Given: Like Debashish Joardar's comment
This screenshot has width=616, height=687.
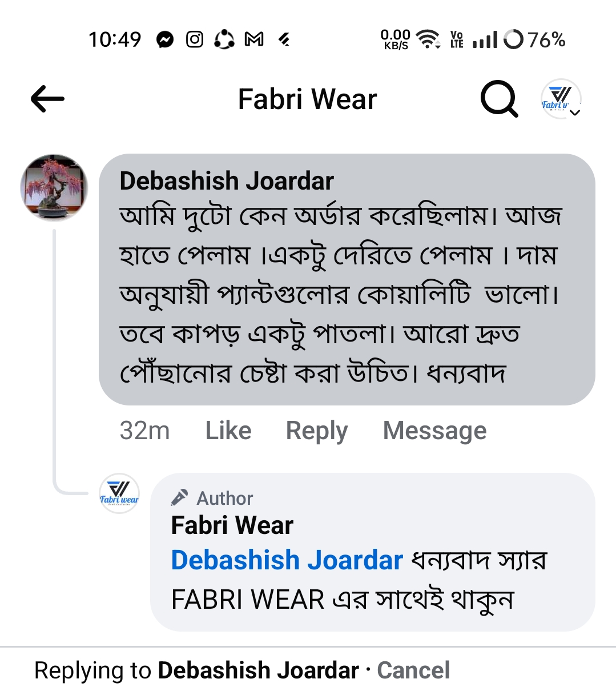Looking at the screenshot, I should pyautogui.click(x=228, y=431).
